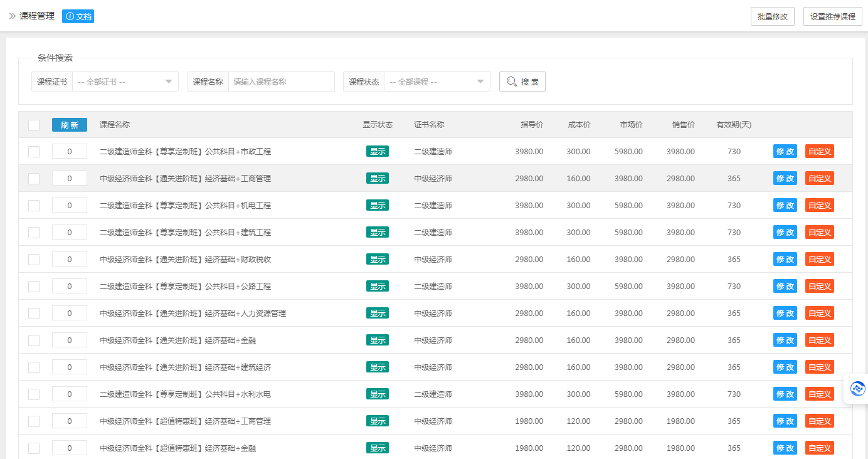Click 自定义 for 超值特惠班 经济基础+工商管理 row

point(820,421)
